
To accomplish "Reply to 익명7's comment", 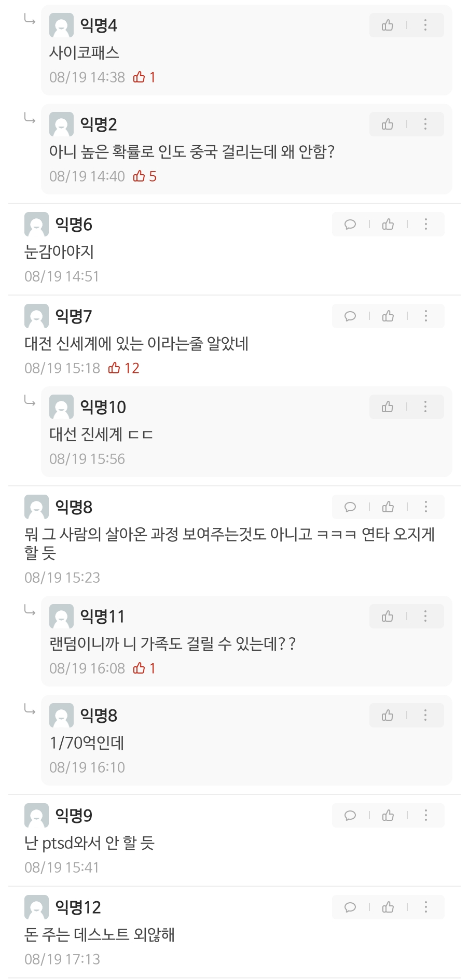I will 350,316.
